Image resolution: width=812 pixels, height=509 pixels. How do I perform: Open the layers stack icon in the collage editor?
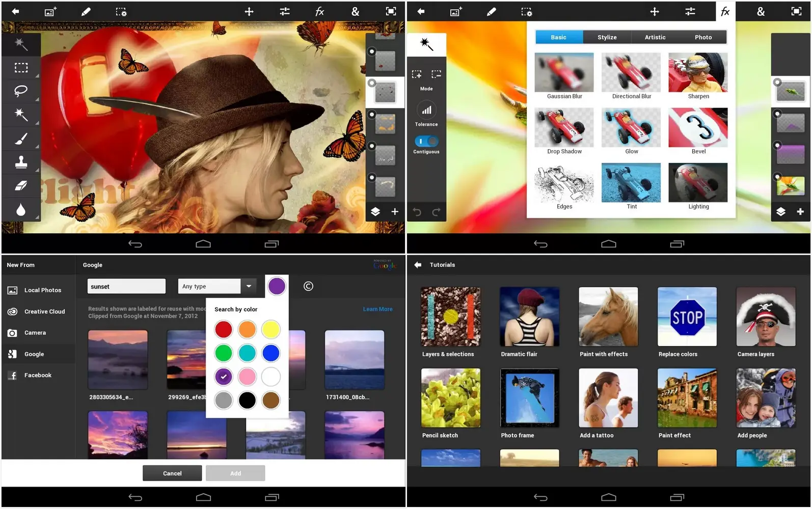tap(375, 211)
